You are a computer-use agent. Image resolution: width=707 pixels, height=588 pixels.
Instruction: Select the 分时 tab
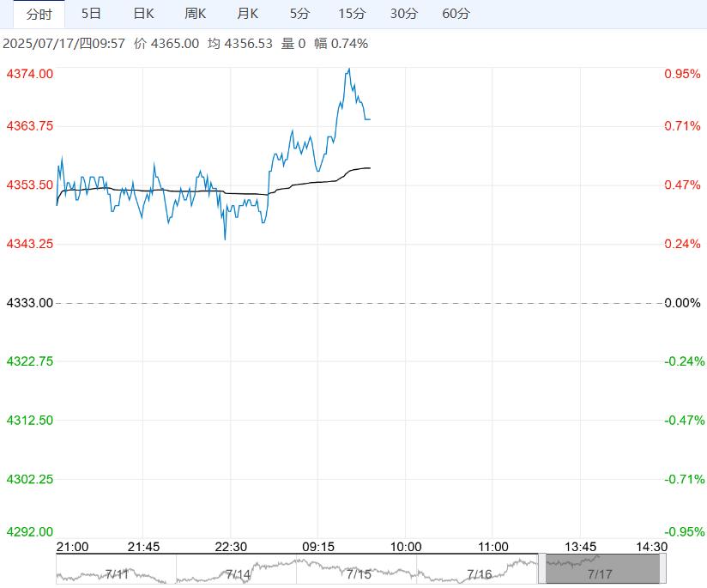pyautogui.click(x=39, y=14)
